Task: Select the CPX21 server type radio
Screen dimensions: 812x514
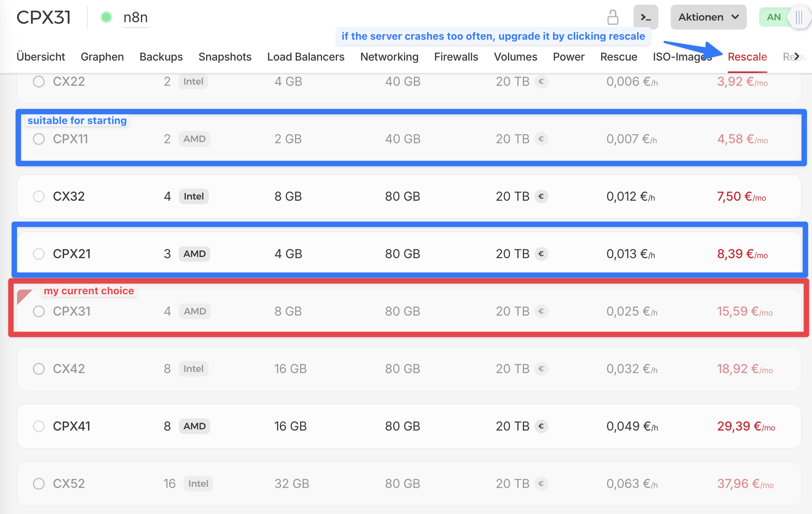Action: [39, 254]
